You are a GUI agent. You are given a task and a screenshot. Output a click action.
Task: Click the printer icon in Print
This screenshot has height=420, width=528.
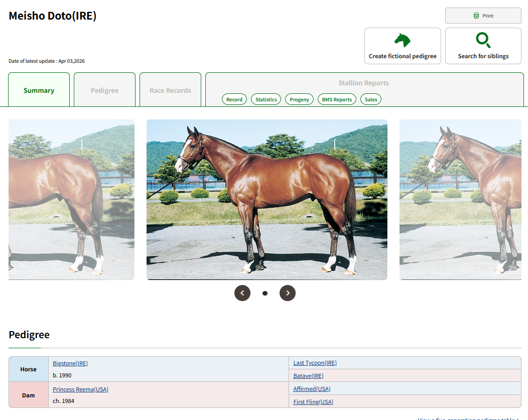(476, 16)
